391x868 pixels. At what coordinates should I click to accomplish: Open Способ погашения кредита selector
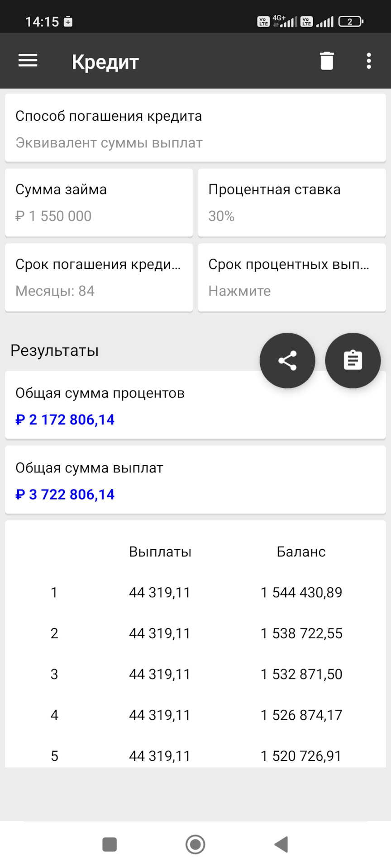[x=195, y=128]
